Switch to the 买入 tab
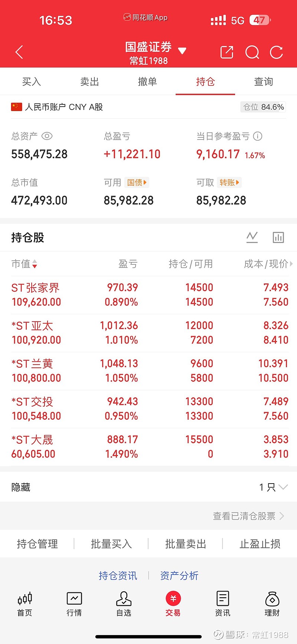Viewport: 297px width, 644px height. coord(31,82)
